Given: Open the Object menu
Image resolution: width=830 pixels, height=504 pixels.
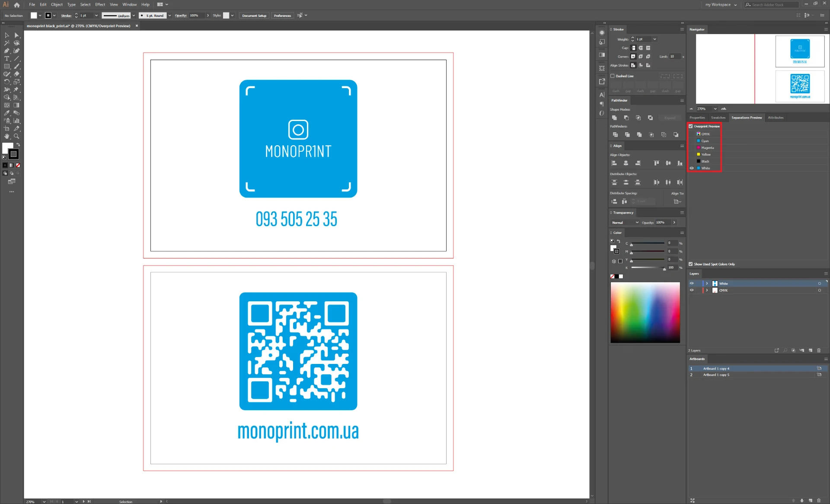Looking at the screenshot, I should tap(57, 5).
